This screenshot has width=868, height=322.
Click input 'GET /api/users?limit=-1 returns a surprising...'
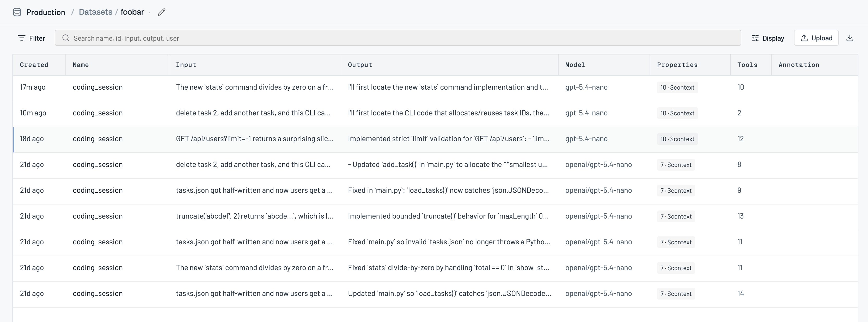click(255, 139)
